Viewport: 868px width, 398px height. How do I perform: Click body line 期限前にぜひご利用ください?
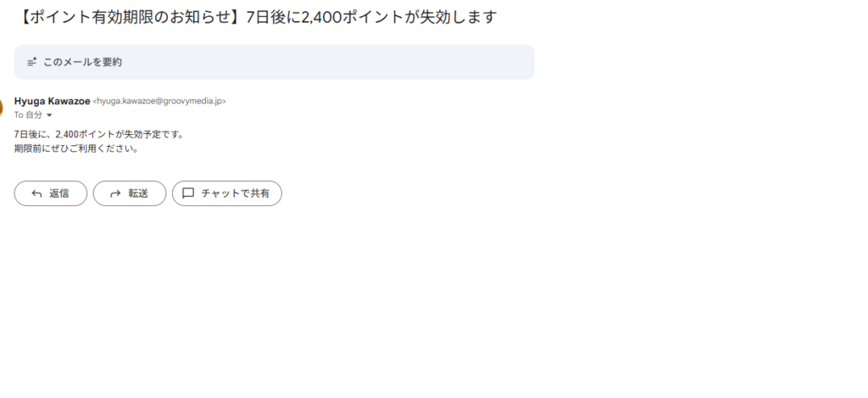tap(76, 149)
